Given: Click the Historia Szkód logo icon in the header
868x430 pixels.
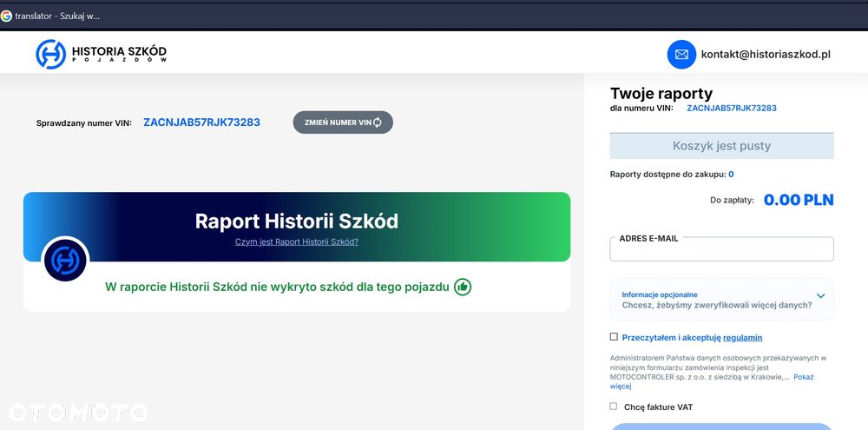Looking at the screenshot, I should click(51, 55).
